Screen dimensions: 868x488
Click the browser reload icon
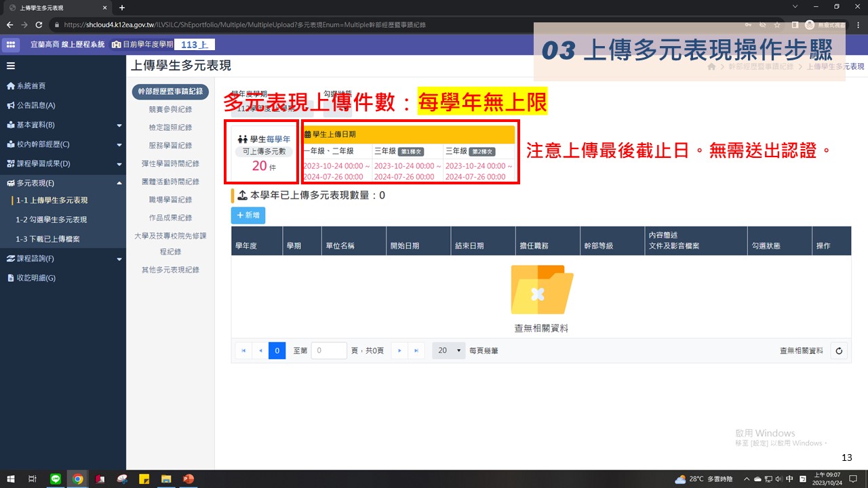click(x=39, y=25)
